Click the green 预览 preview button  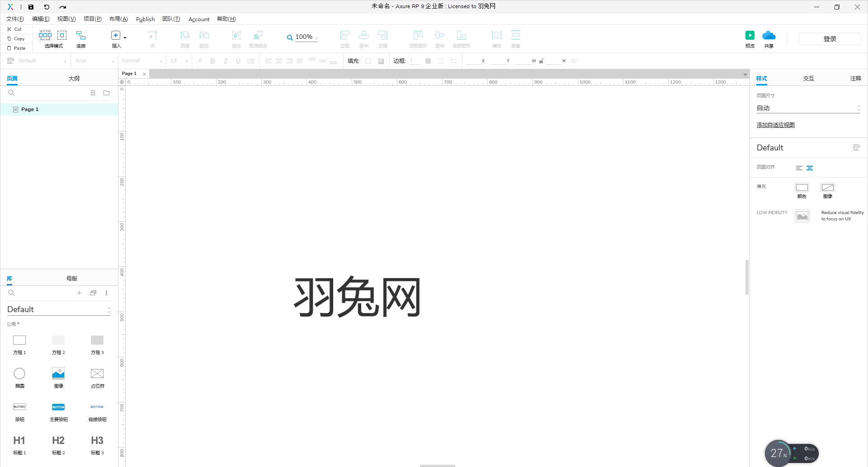tap(750, 35)
